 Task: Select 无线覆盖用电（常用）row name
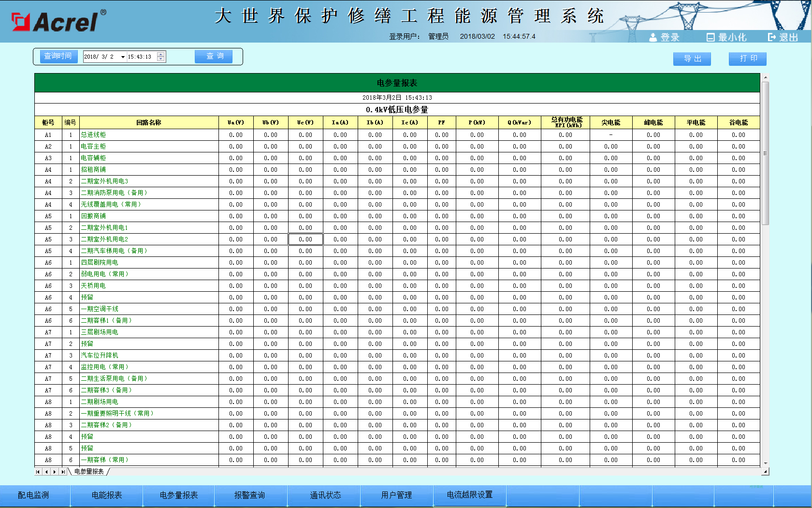coord(111,205)
